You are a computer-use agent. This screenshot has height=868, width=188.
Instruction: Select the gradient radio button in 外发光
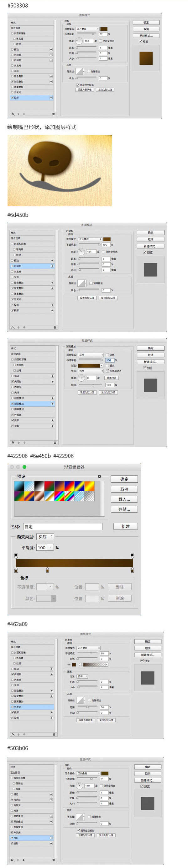(x=80, y=665)
